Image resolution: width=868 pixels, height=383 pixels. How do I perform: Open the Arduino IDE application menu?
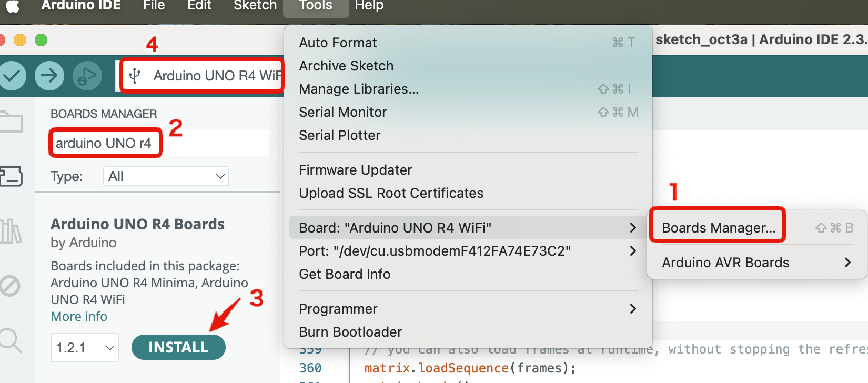coord(81,6)
